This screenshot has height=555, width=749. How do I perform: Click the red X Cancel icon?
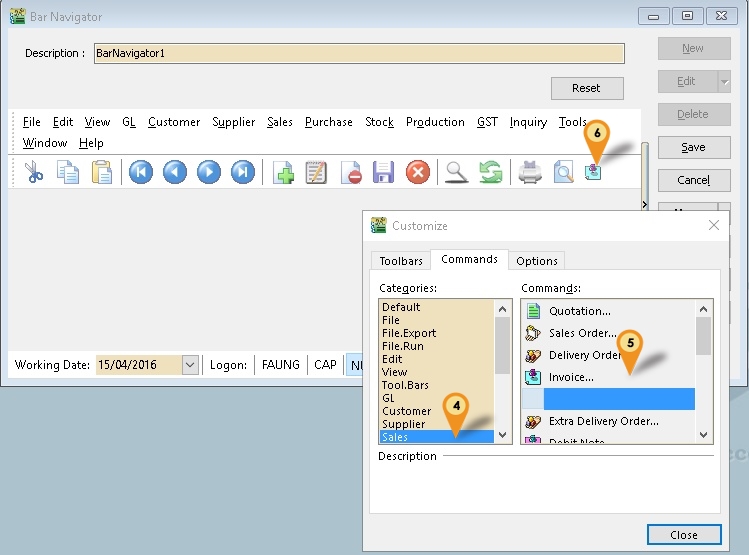click(x=418, y=172)
